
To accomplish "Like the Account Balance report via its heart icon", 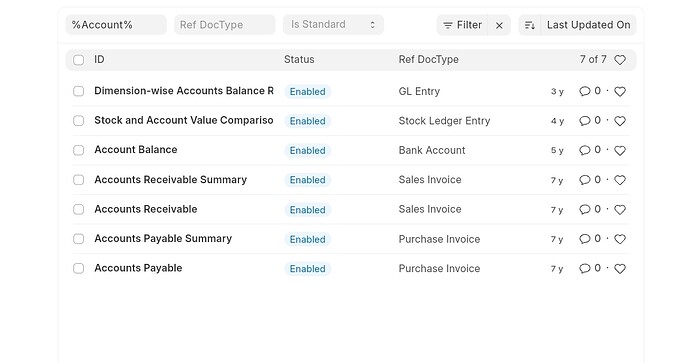I will click(620, 150).
